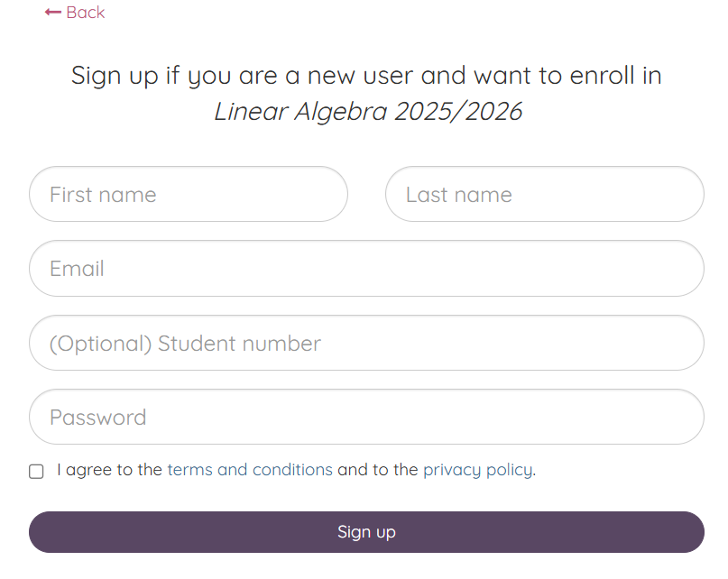Screen dimensions: 728x579
Task: Focus the Password input field
Action: [366, 417]
